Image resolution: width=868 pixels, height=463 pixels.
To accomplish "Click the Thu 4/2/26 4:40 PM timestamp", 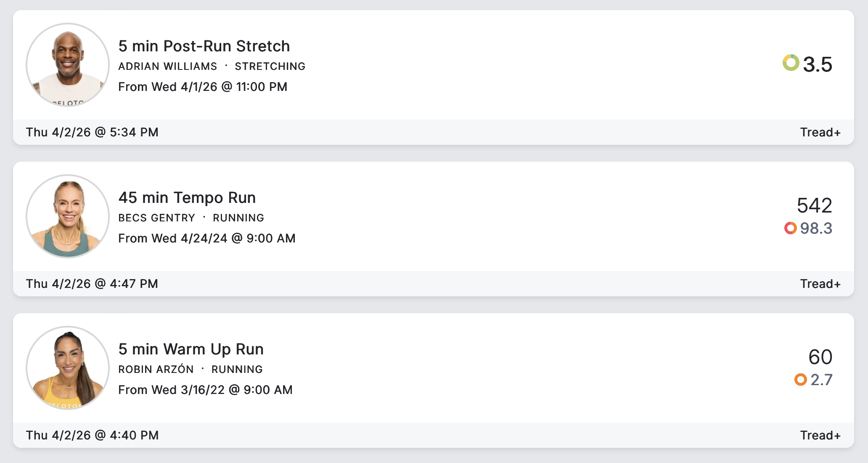I will 92,435.
